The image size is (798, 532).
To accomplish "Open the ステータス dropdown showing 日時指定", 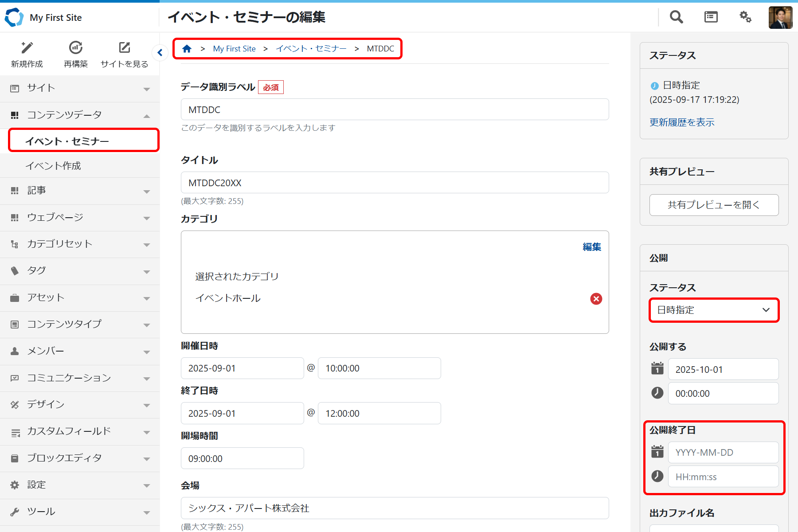I will (714, 310).
